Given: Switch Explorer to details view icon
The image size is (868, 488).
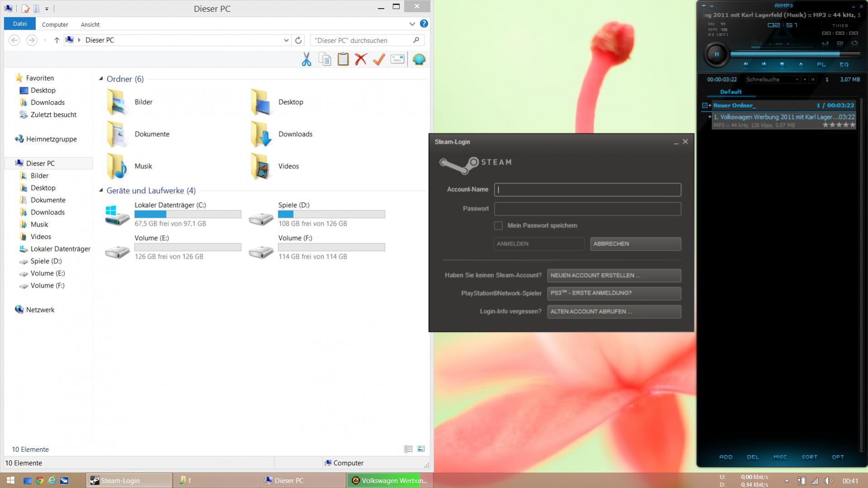Looking at the screenshot, I should point(408,449).
